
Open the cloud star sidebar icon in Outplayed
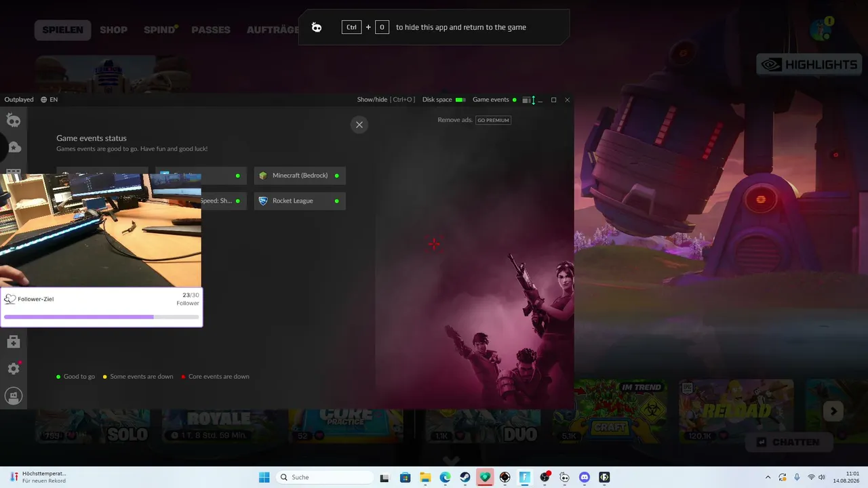pyautogui.click(x=14, y=147)
